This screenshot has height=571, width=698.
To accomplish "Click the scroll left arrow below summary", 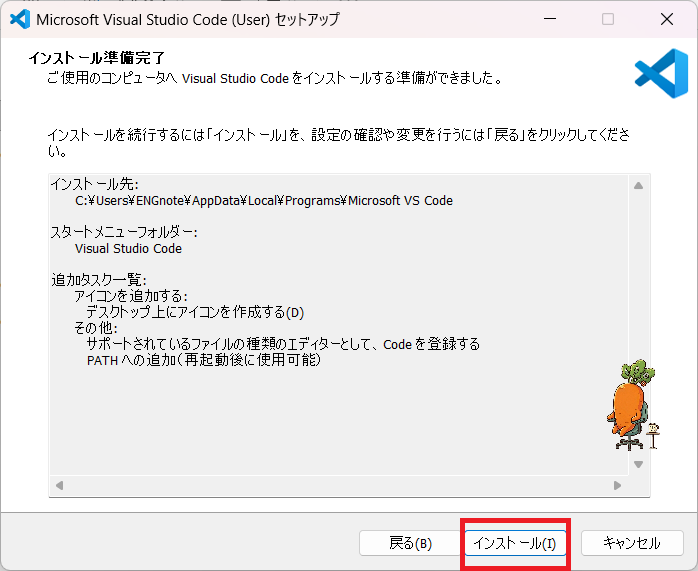I will (59, 485).
